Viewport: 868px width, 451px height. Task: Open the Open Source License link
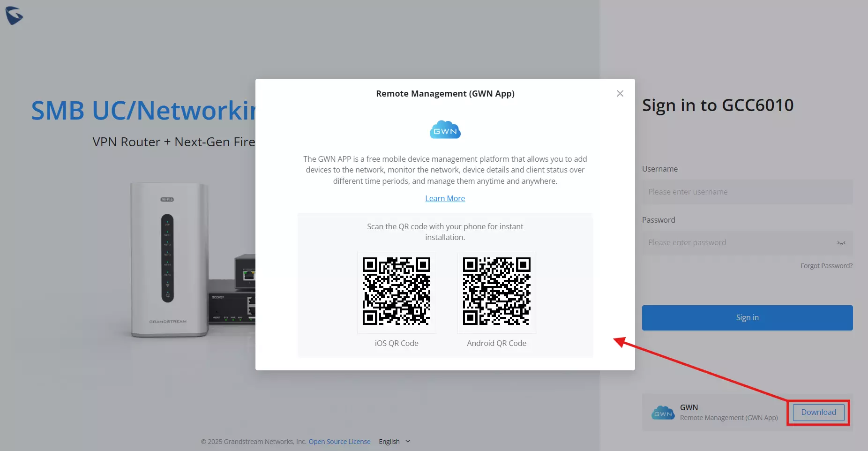(x=339, y=442)
